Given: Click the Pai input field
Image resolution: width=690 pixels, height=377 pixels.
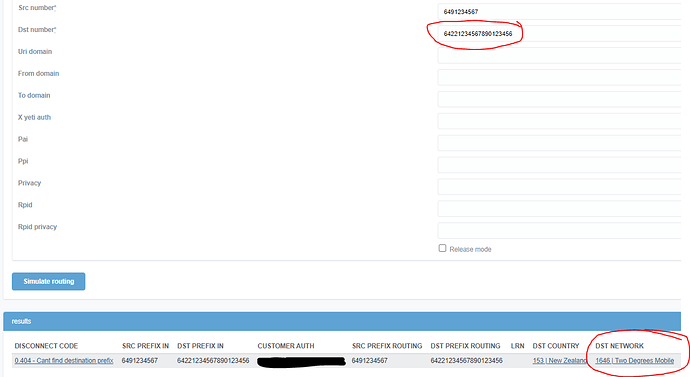Looking at the screenshot, I should [x=559, y=143].
